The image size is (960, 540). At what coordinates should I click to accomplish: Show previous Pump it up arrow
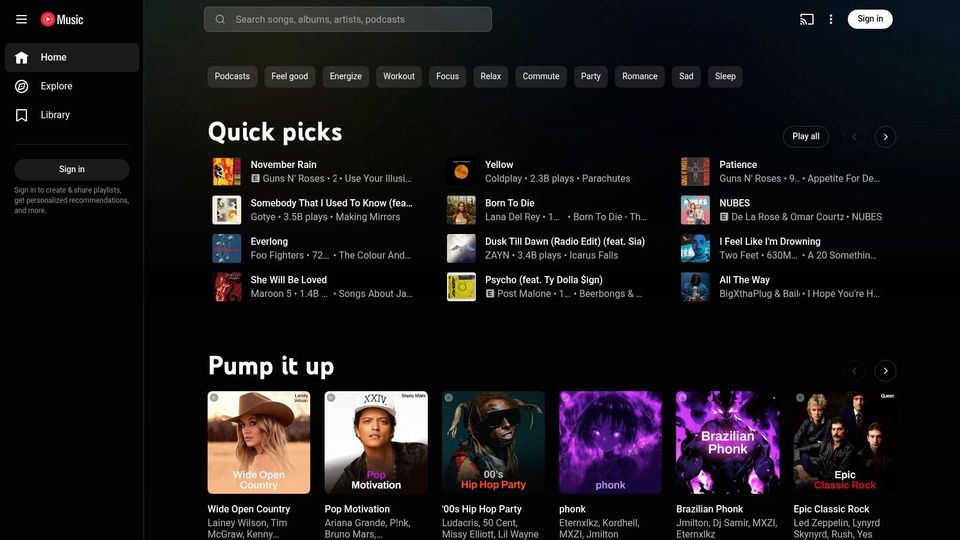pyautogui.click(x=855, y=370)
